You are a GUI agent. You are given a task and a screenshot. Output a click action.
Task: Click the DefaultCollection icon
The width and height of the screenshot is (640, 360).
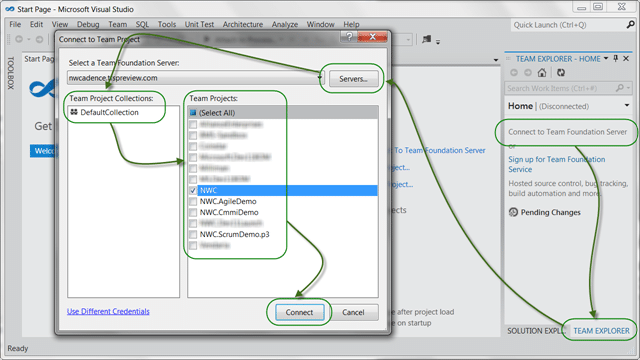[74, 112]
